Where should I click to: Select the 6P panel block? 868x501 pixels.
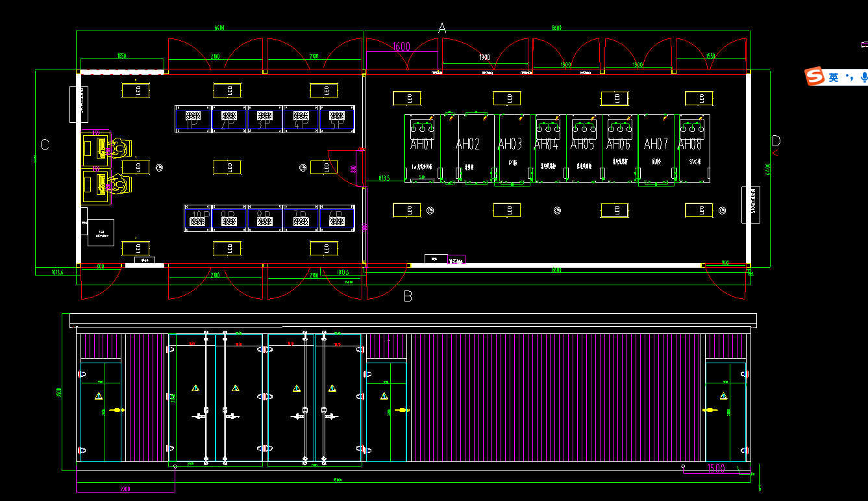(336, 219)
